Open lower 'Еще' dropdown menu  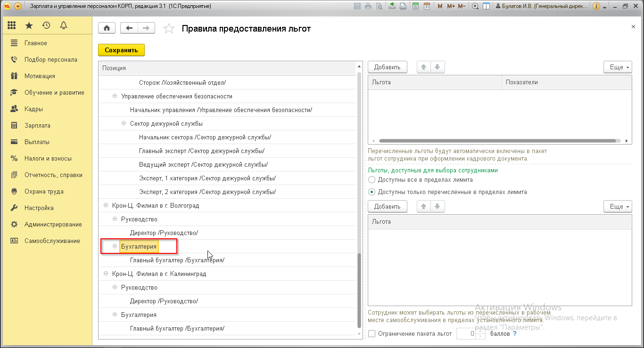point(618,206)
